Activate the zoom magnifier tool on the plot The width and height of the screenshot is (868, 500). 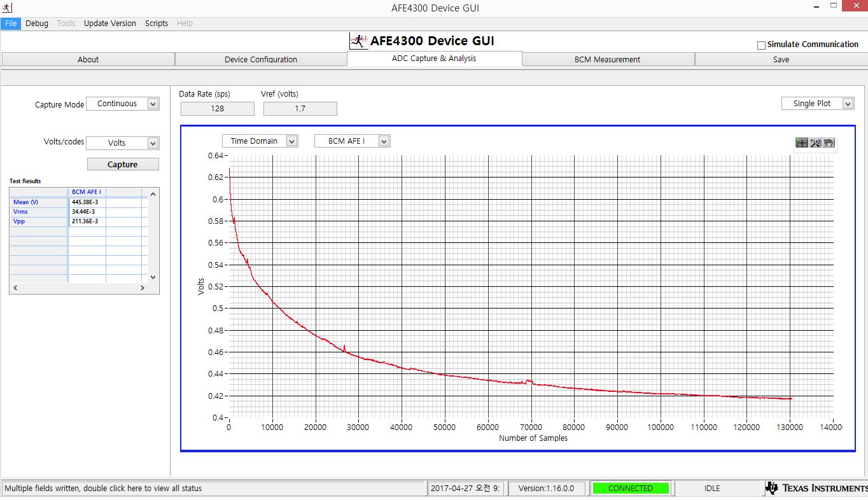click(x=815, y=143)
